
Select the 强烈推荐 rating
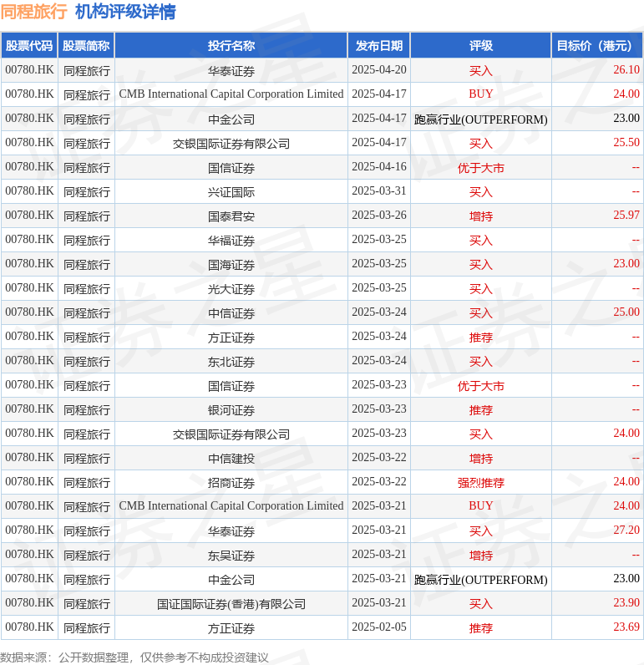point(481,482)
